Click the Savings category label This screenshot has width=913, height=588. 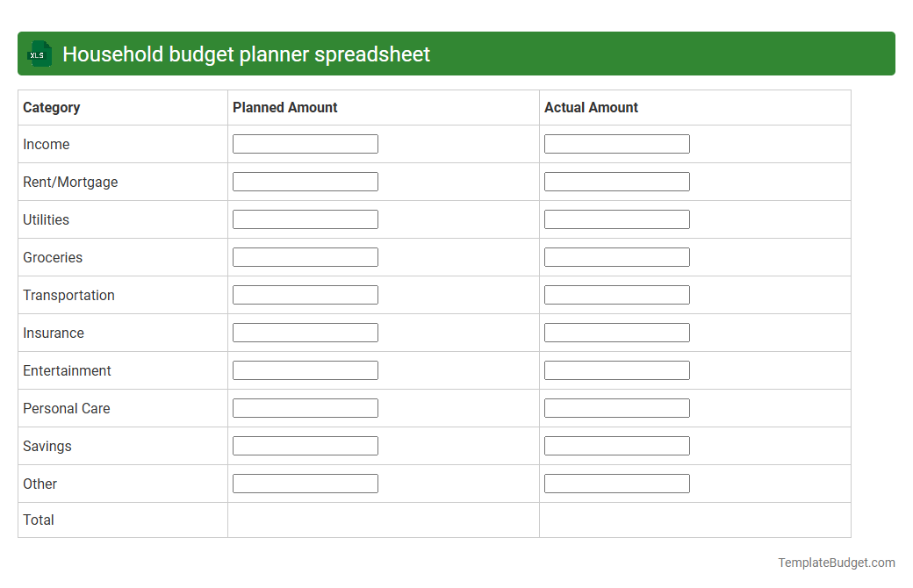tap(47, 446)
